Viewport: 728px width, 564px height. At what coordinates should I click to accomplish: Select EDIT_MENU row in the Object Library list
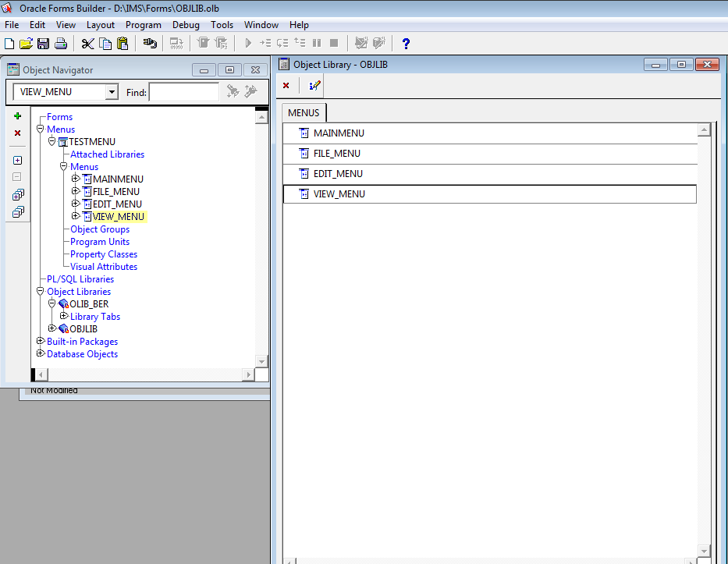click(x=490, y=174)
